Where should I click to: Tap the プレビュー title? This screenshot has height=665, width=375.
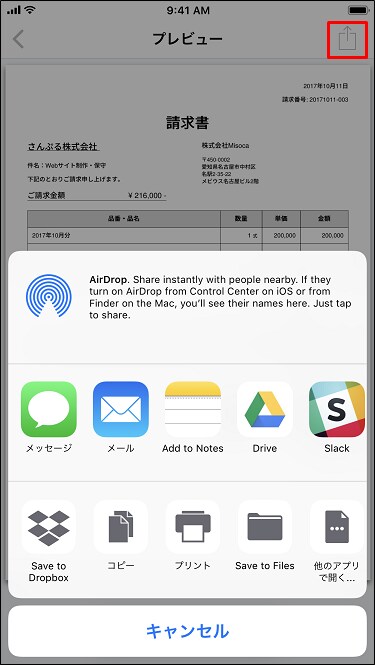188,39
